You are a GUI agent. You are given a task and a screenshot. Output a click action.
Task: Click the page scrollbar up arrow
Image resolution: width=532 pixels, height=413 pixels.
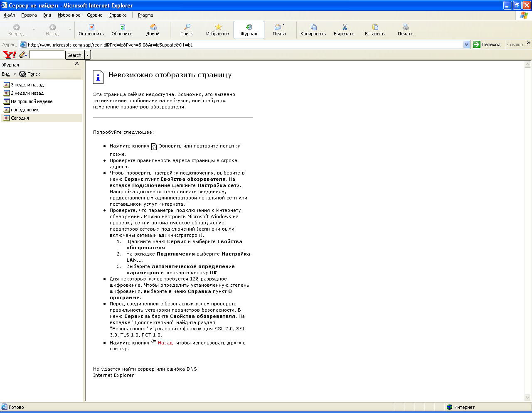[x=528, y=64]
